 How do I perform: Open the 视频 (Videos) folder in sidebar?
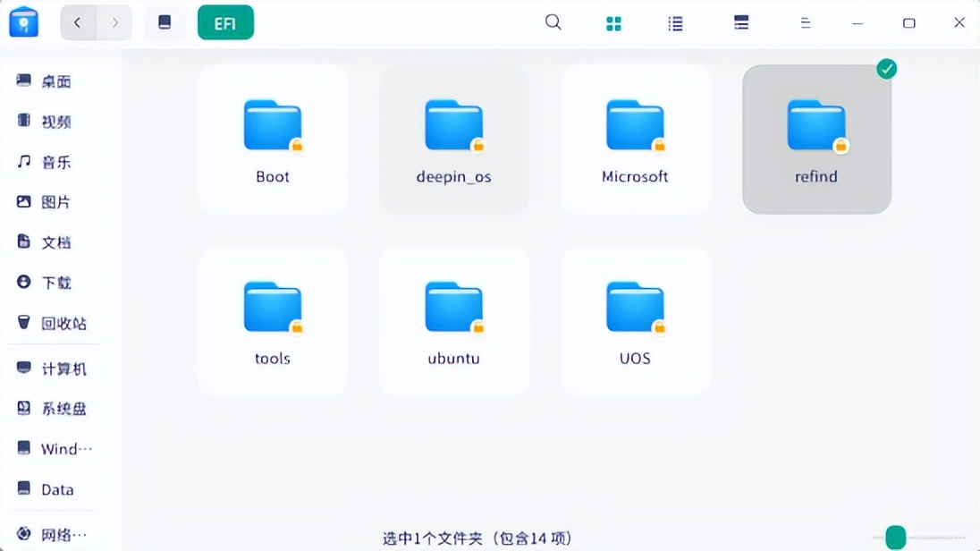pos(55,121)
